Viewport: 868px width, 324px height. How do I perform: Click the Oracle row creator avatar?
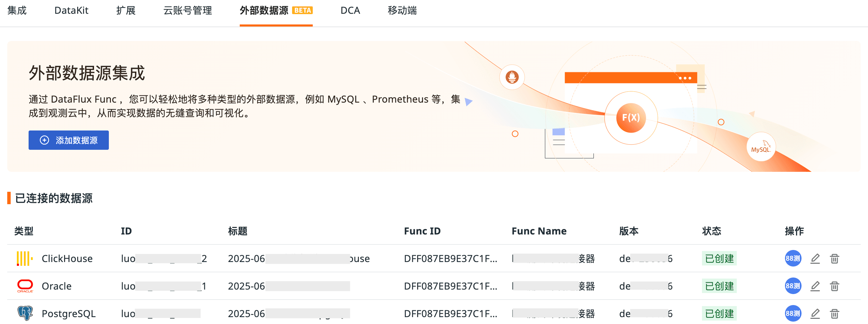tap(793, 286)
